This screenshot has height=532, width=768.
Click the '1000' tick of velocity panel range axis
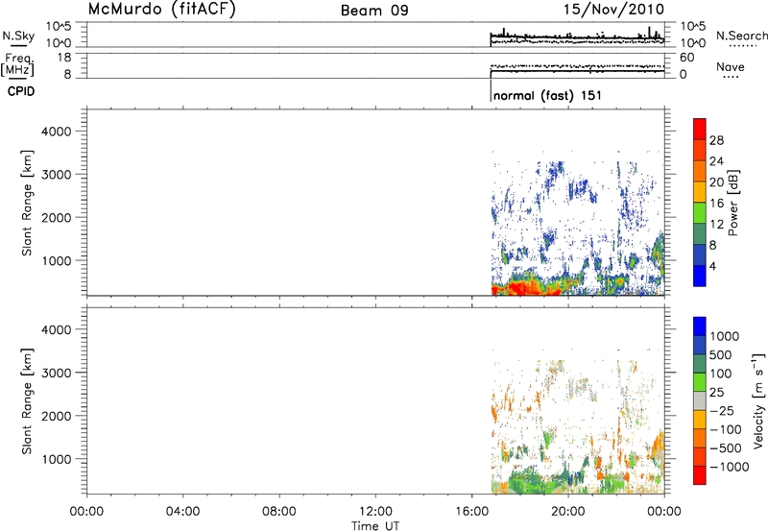pos(57,459)
